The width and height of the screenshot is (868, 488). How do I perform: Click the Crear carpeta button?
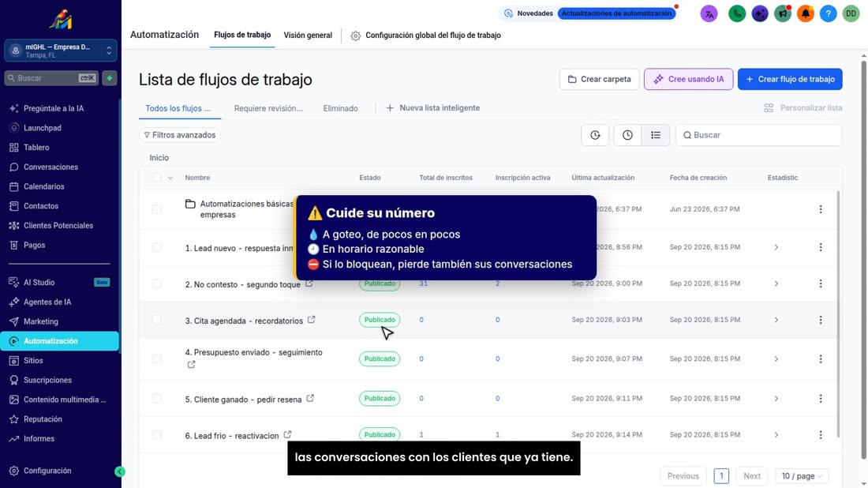(599, 79)
